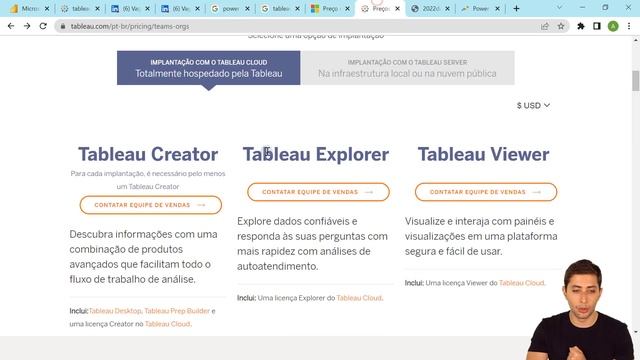Viewport: 640px width, 360px height.
Task: Open the $ USD currency dropdown
Action: (x=533, y=105)
